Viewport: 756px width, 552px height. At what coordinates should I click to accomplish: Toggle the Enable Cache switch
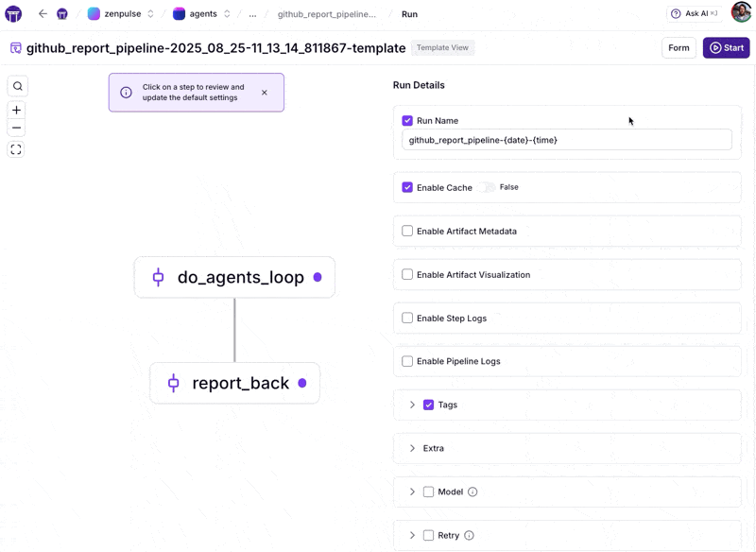(486, 187)
